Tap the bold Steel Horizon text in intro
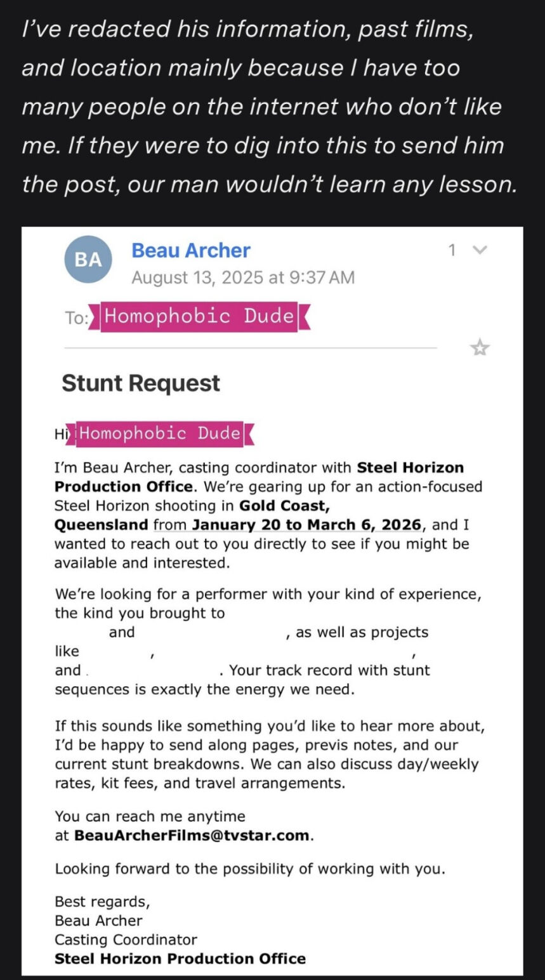The width and height of the screenshot is (545, 980). pos(410,468)
